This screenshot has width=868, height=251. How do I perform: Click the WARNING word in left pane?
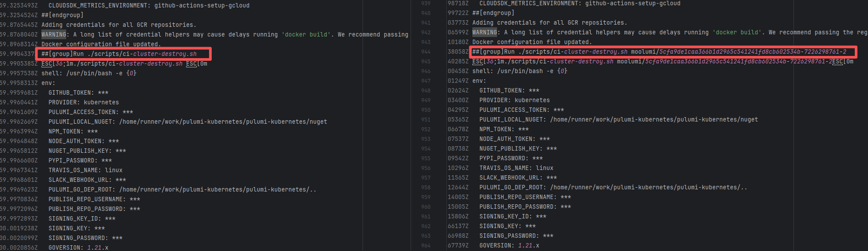click(54, 35)
